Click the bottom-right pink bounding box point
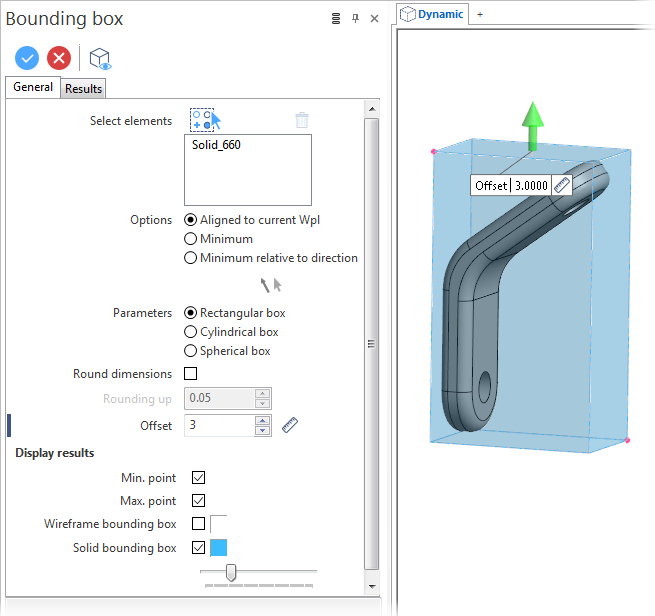Viewport: 655px width, 616px height. point(627,440)
